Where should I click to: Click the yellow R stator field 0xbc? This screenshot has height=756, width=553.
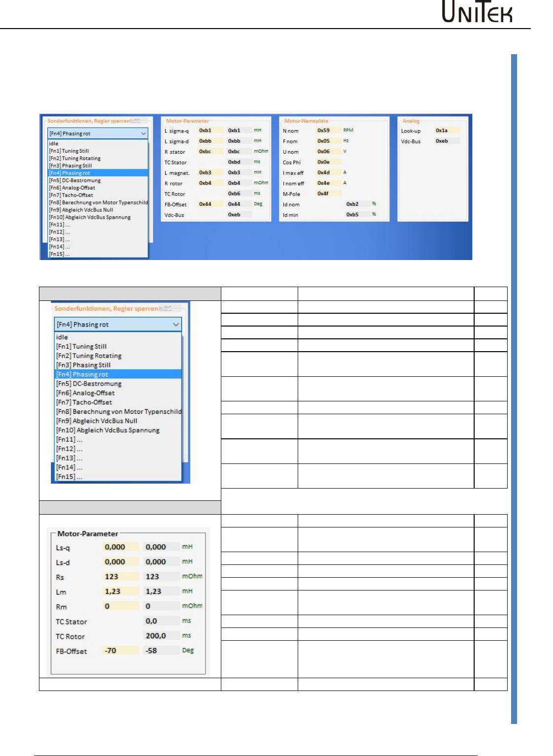point(210,152)
